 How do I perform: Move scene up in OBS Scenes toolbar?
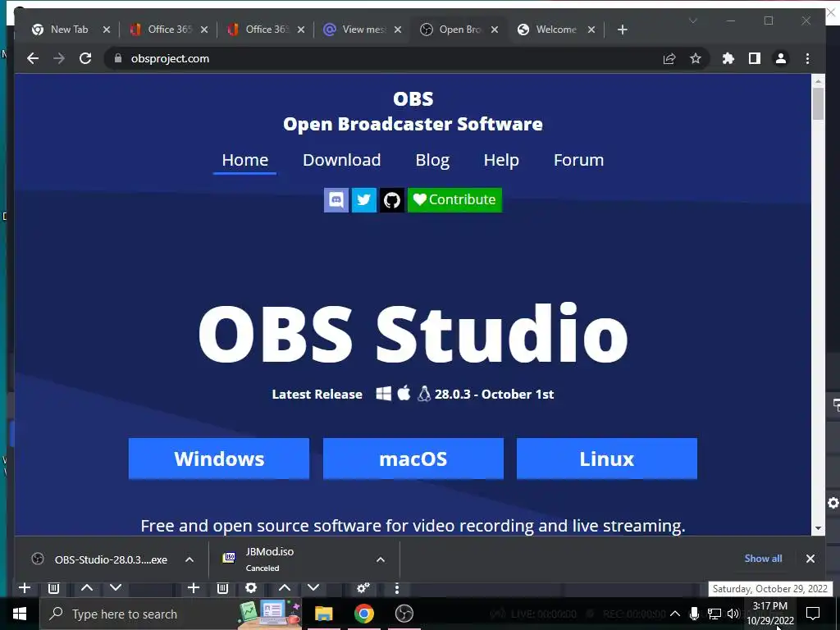pyautogui.click(x=87, y=587)
